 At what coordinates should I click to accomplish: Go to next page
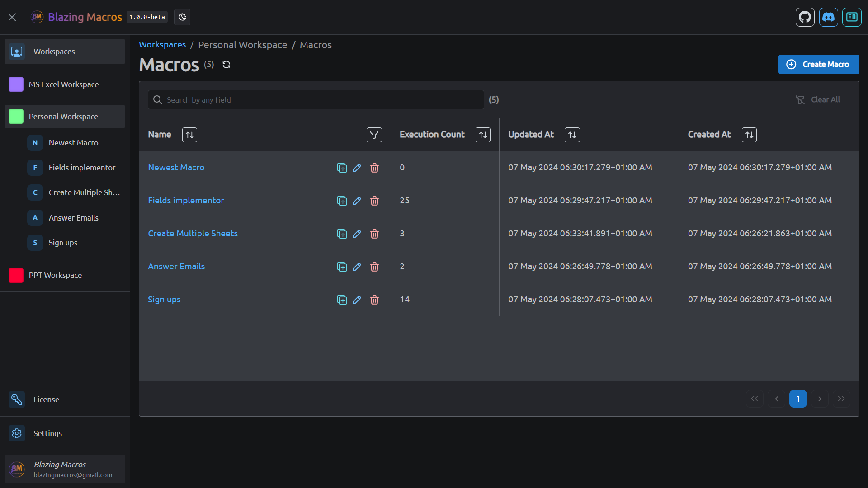coord(820,399)
